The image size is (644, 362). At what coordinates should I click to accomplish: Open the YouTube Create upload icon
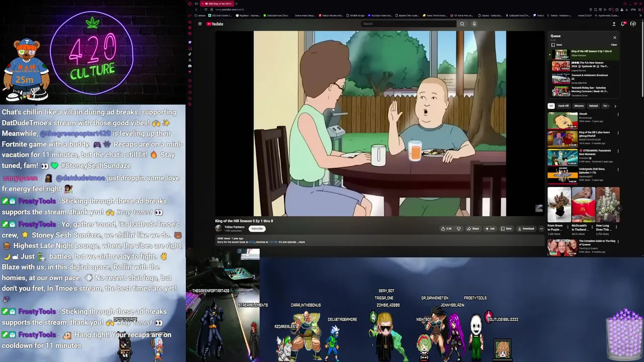(x=614, y=24)
